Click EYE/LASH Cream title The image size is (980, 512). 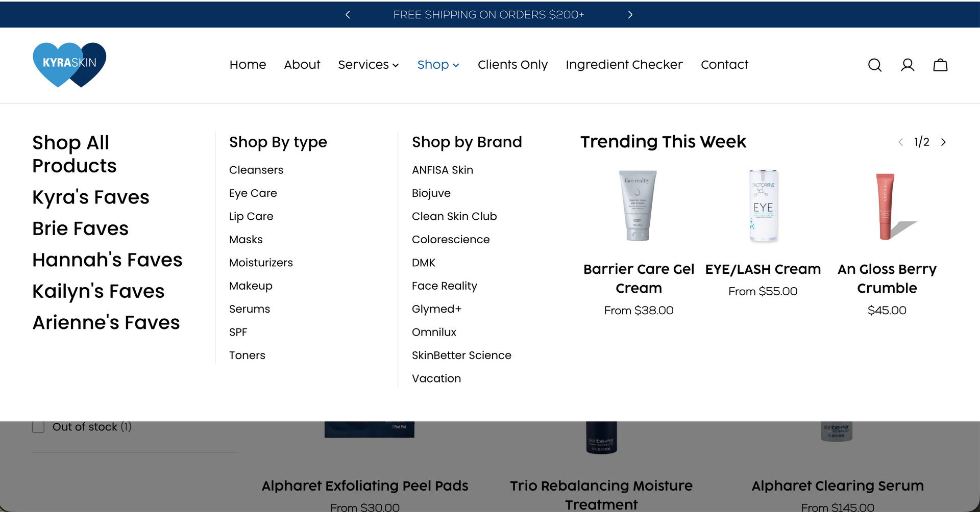(x=763, y=269)
